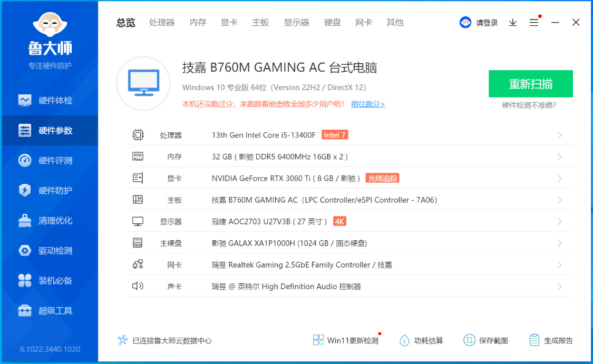Click the memory module icon

tap(138, 156)
